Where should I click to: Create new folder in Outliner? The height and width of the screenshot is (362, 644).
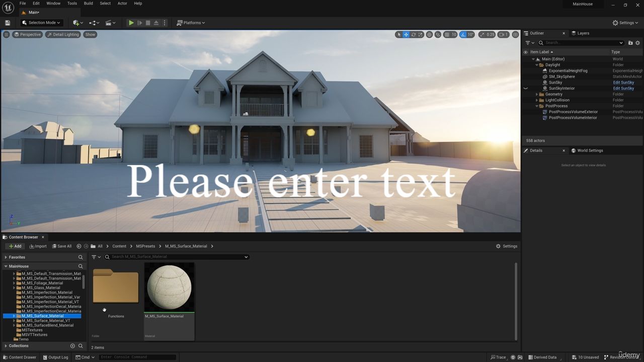(630, 43)
